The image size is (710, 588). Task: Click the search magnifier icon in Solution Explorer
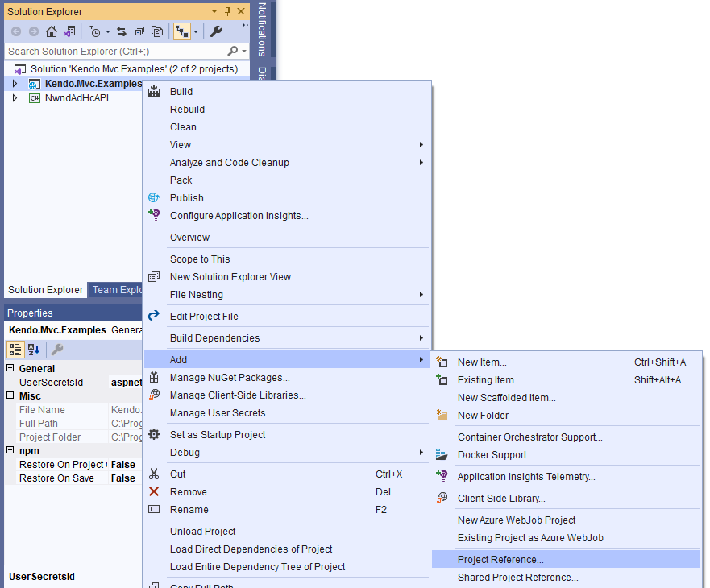click(232, 52)
